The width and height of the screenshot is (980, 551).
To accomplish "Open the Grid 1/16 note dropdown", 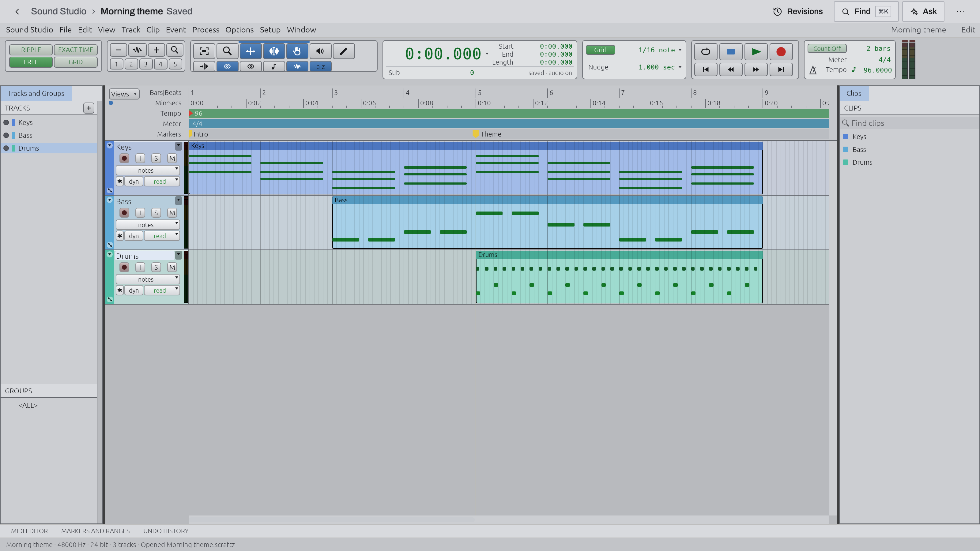I will click(x=660, y=50).
